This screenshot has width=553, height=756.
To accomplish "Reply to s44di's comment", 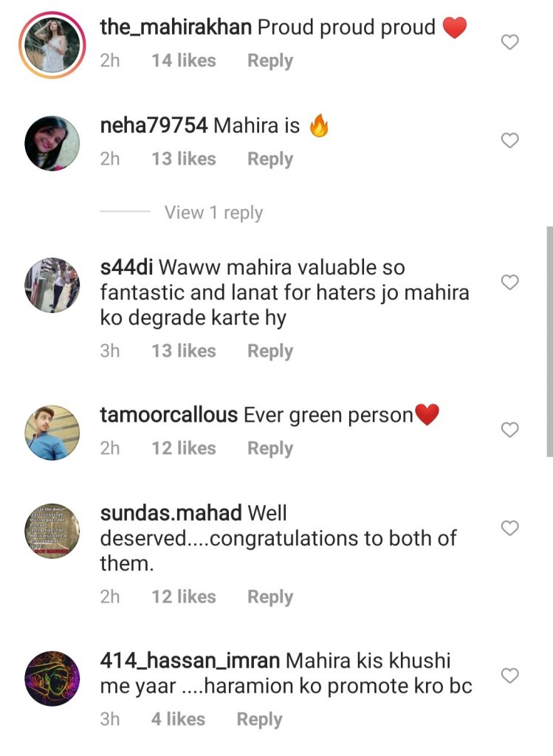I will (270, 351).
